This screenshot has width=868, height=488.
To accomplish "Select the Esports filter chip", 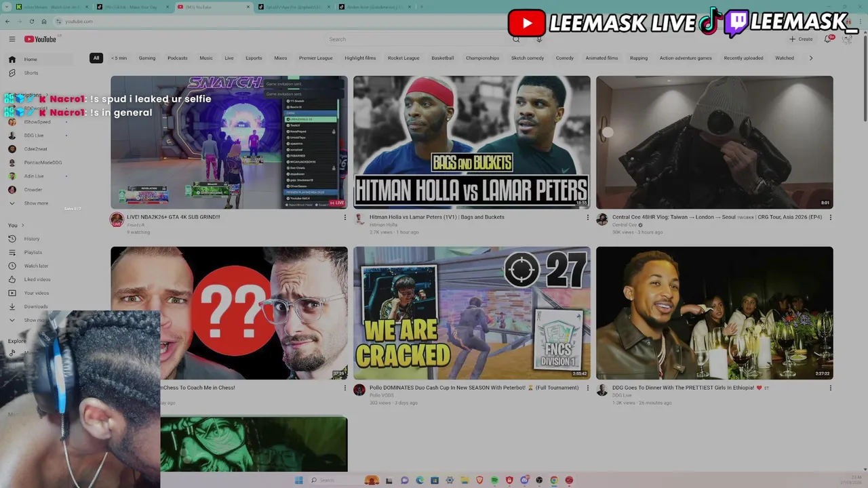I will (254, 58).
